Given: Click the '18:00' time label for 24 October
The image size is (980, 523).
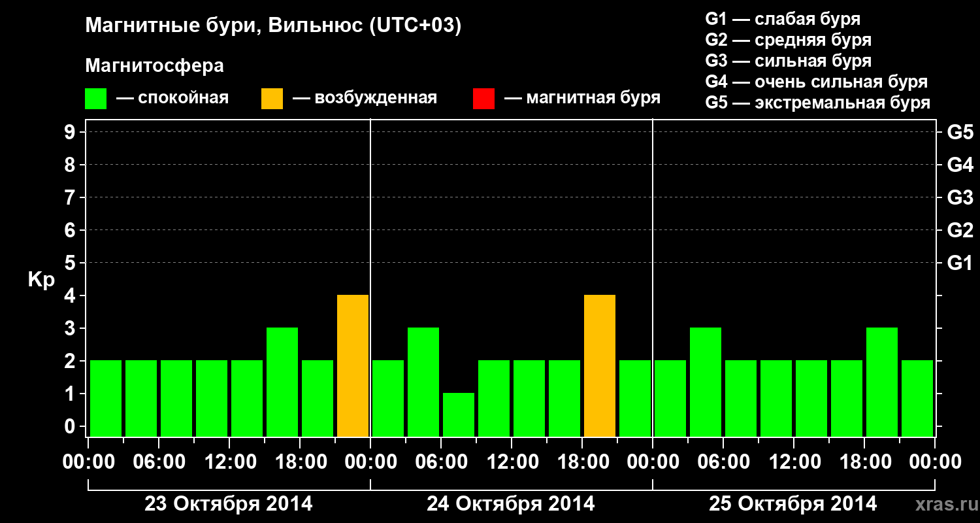Looking at the screenshot, I should point(582,462).
